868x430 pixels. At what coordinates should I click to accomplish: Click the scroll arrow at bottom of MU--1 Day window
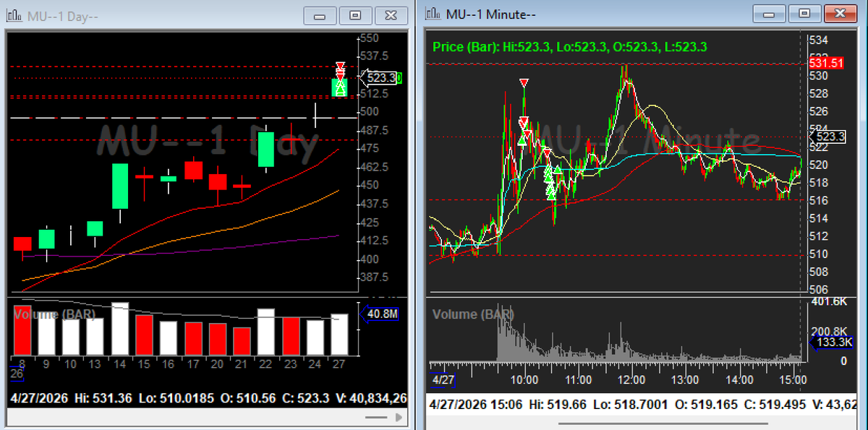coord(400,417)
